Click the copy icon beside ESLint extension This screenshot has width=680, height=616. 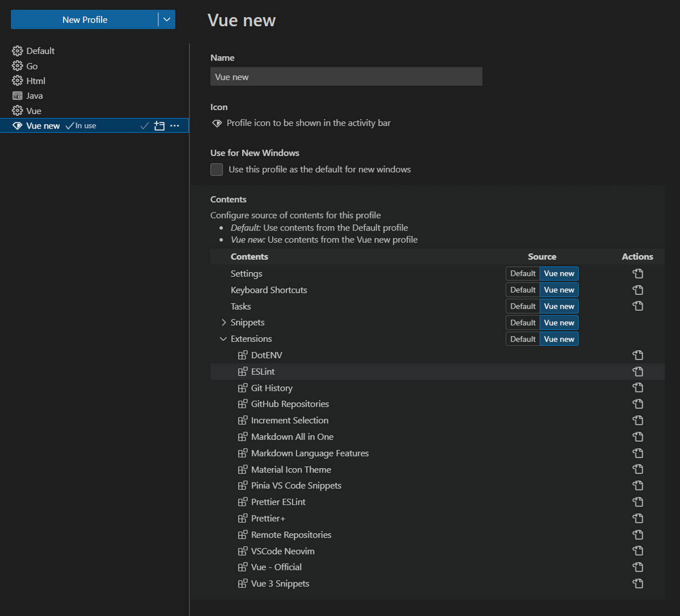(637, 371)
